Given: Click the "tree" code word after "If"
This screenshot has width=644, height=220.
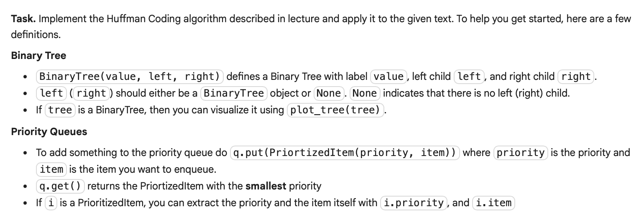Looking at the screenshot, I should [x=60, y=110].
